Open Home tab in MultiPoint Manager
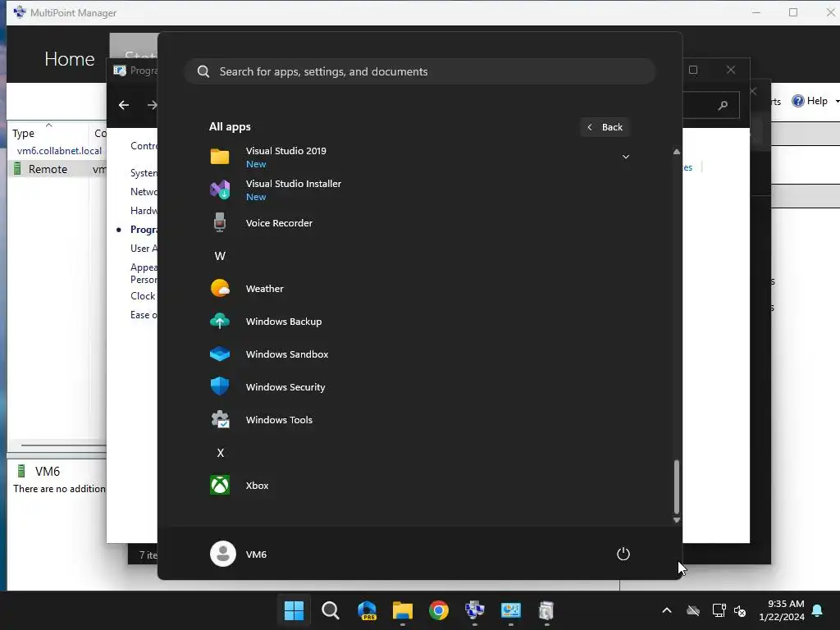This screenshot has height=630, width=840. [70, 59]
